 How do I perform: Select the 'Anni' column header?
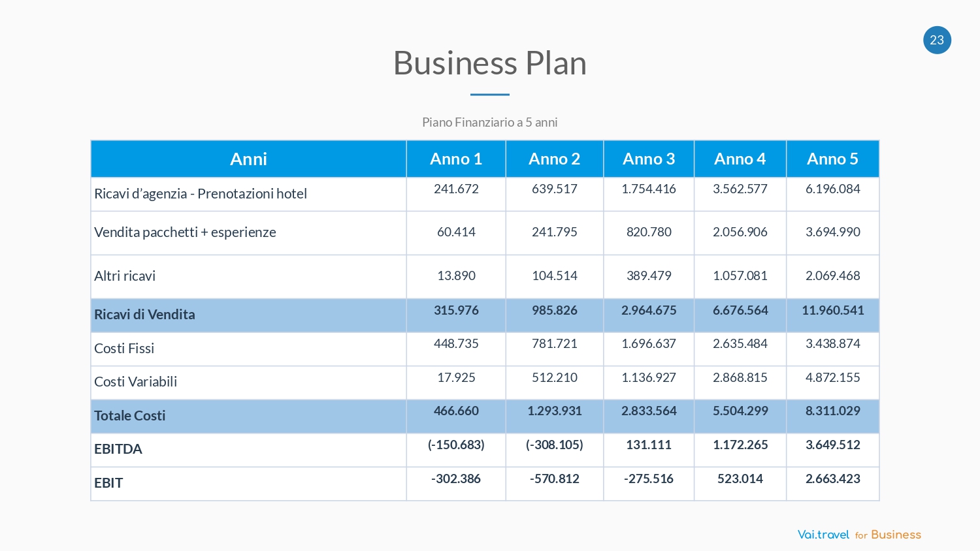pyautogui.click(x=248, y=159)
